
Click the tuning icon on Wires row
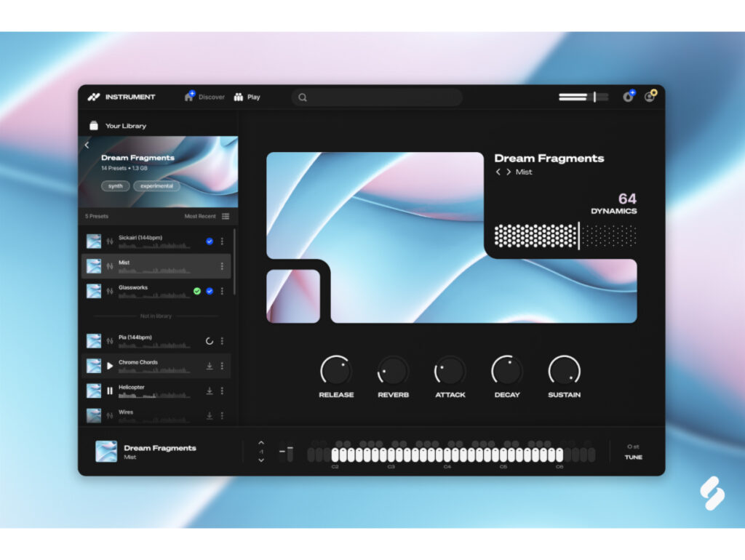coord(110,415)
